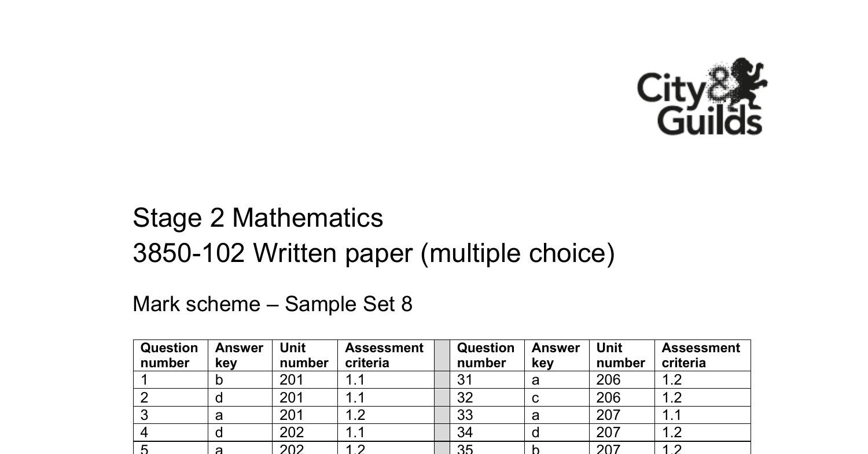Select the left table's "Unit number" header
Screen dimensions: 868x454
pyautogui.click(x=304, y=355)
